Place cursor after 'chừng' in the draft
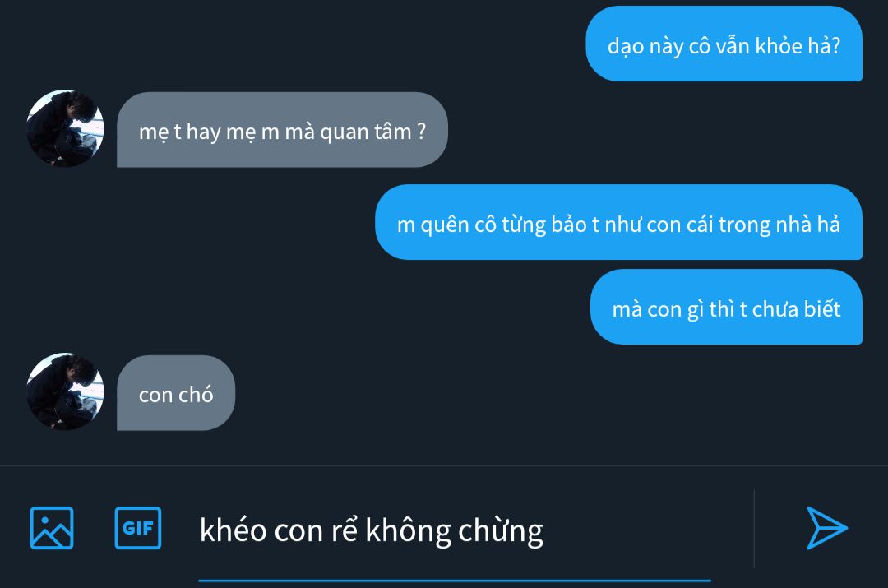 point(545,530)
